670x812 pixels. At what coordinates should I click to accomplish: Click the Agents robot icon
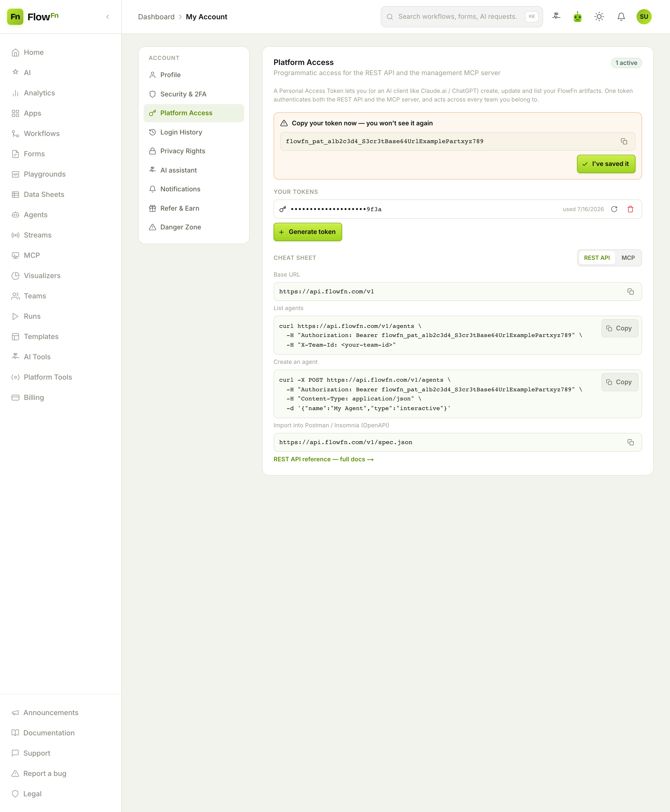(15, 215)
